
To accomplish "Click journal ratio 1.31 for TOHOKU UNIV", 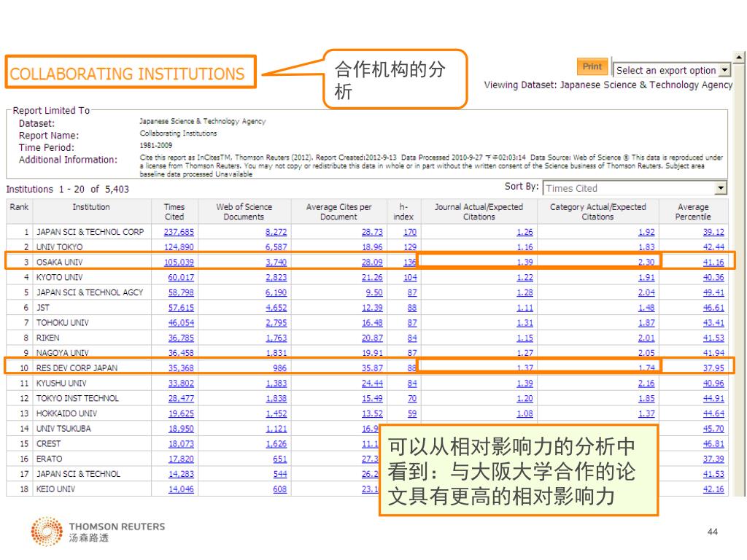I will coord(525,323).
